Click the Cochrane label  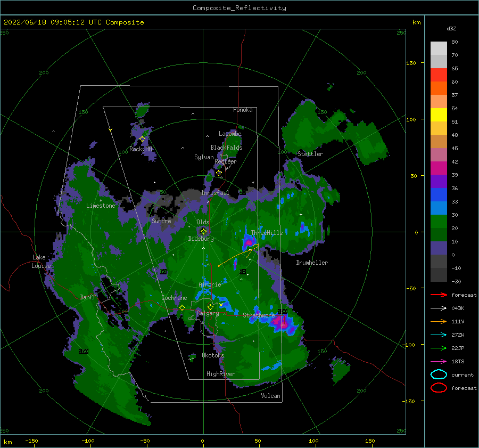(174, 298)
